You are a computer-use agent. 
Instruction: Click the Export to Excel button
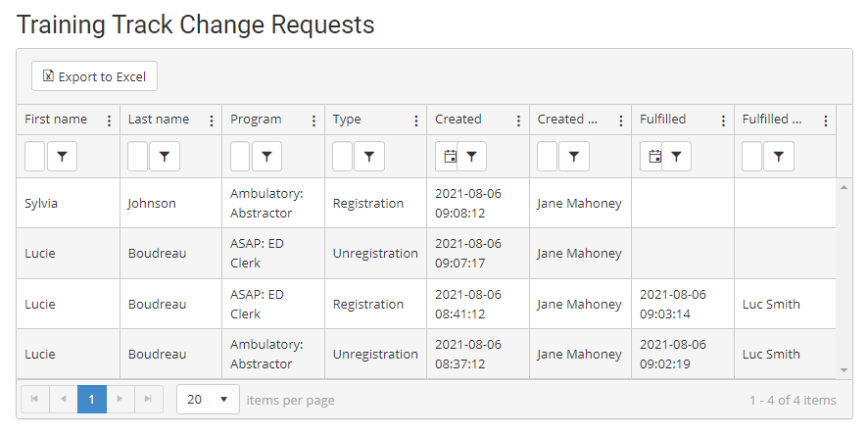click(94, 76)
